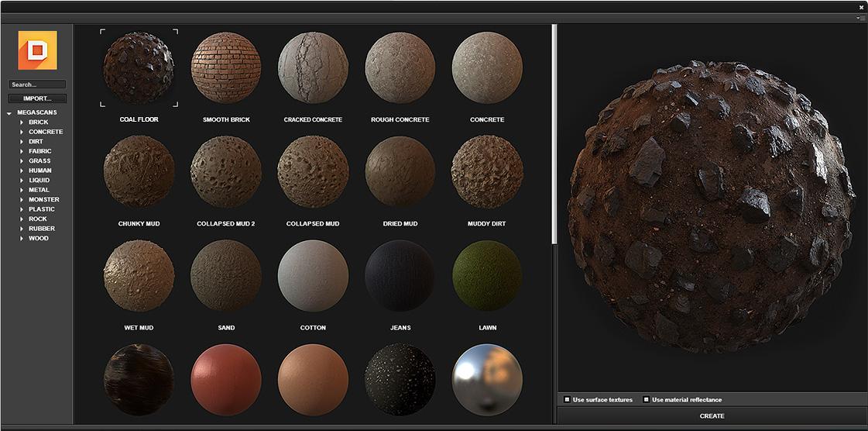Pick the chrome reflective material sphere

[x=487, y=380]
